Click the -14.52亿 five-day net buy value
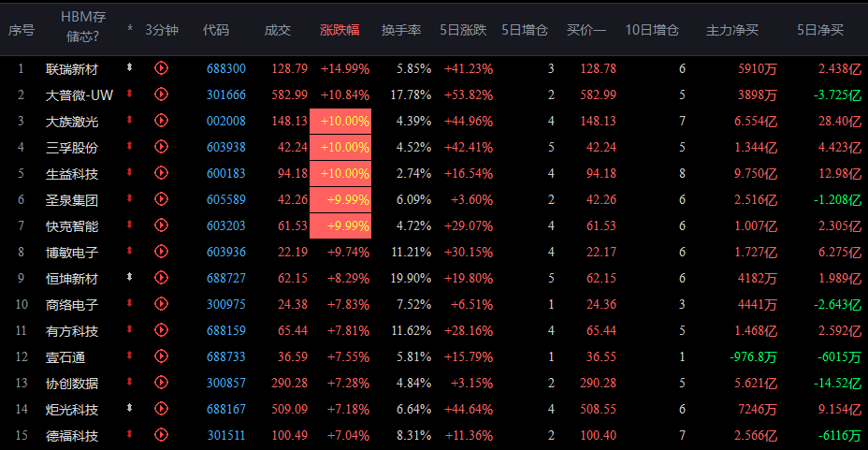Screen dimensions: 868x450 tap(837, 383)
